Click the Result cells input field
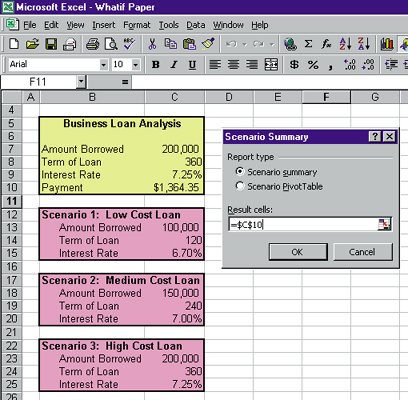408x400 pixels. tap(303, 224)
